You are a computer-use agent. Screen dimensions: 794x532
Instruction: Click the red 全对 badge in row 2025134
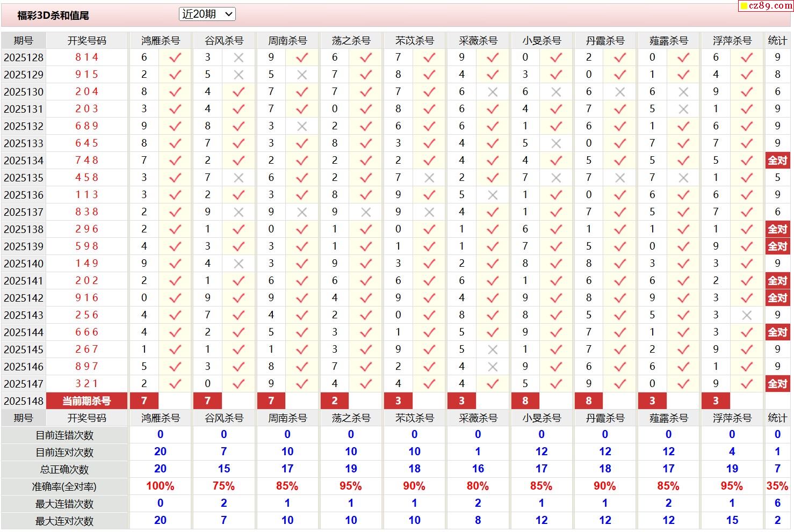777,161
